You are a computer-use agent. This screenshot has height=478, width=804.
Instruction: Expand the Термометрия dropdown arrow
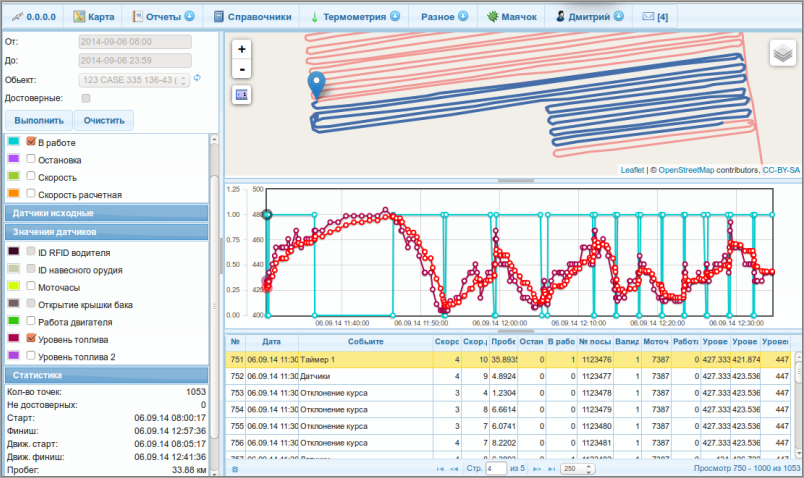pyautogui.click(x=395, y=16)
